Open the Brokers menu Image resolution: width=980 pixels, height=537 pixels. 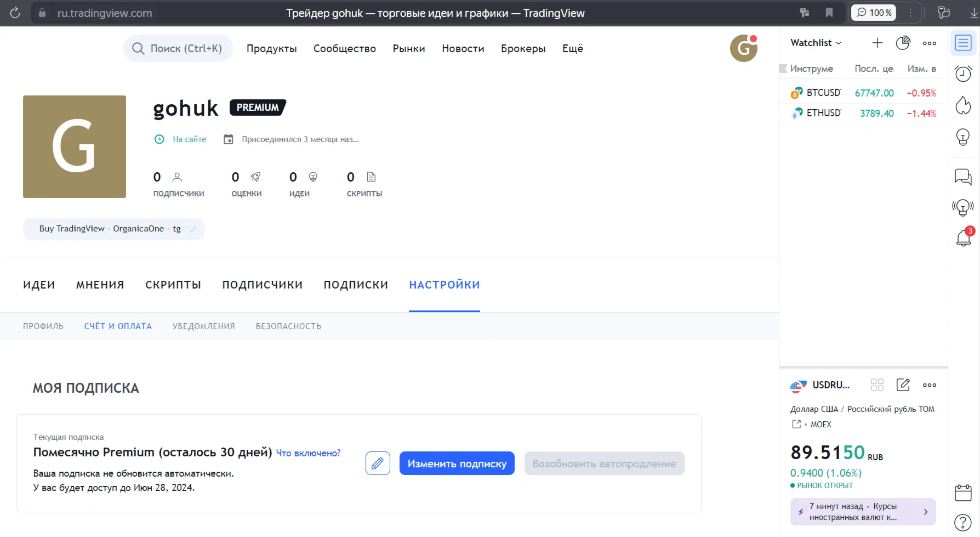(x=523, y=48)
